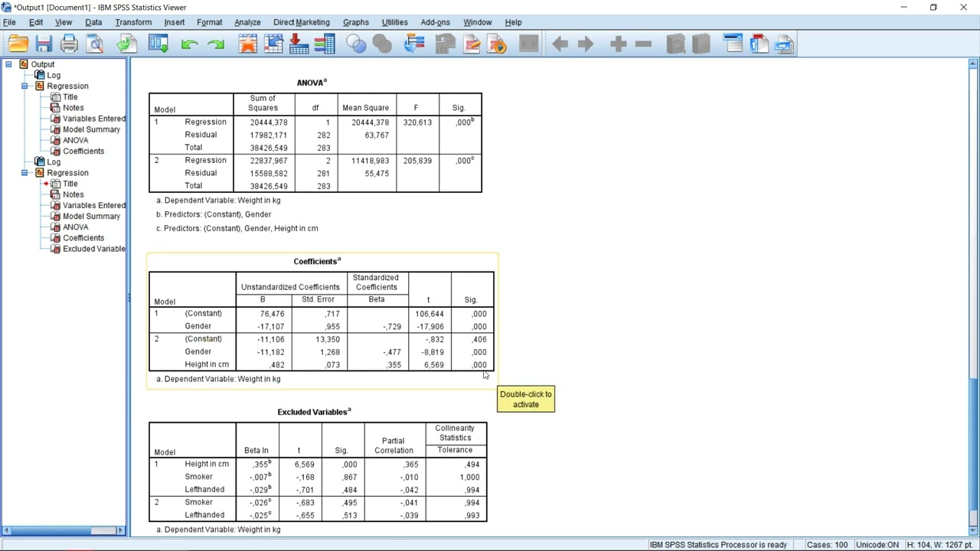Image resolution: width=980 pixels, height=551 pixels.
Task: Open the Variables toolbar icon
Action: [x=325, y=44]
